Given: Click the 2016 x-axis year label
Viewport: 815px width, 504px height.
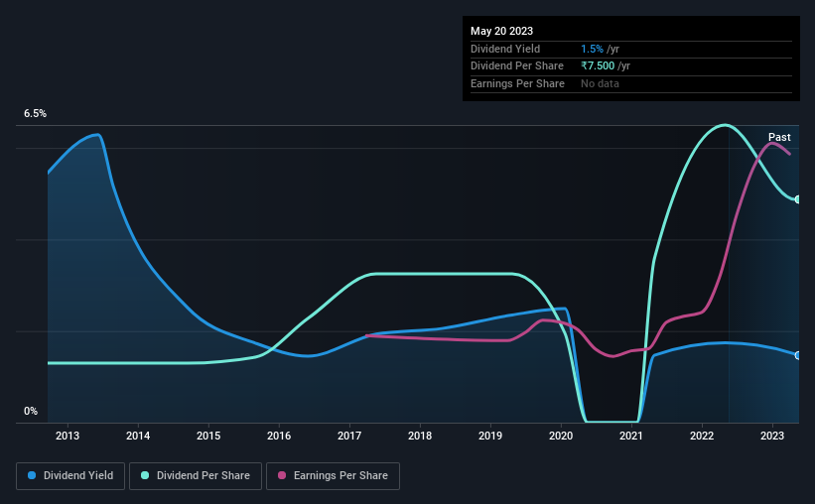Looking at the screenshot, I should [x=279, y=436].
